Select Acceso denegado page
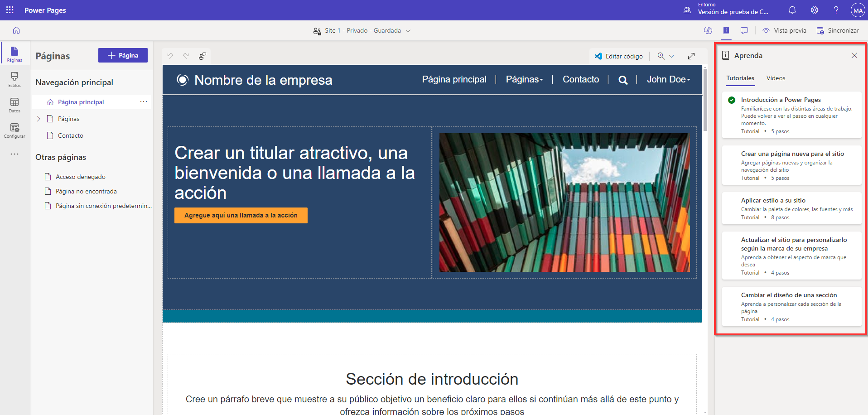868x415 pixels. [x=80, y=177]
